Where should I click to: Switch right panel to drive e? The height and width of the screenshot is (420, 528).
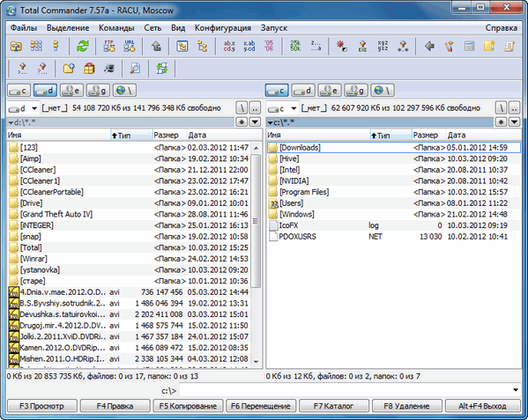point(330,90)
